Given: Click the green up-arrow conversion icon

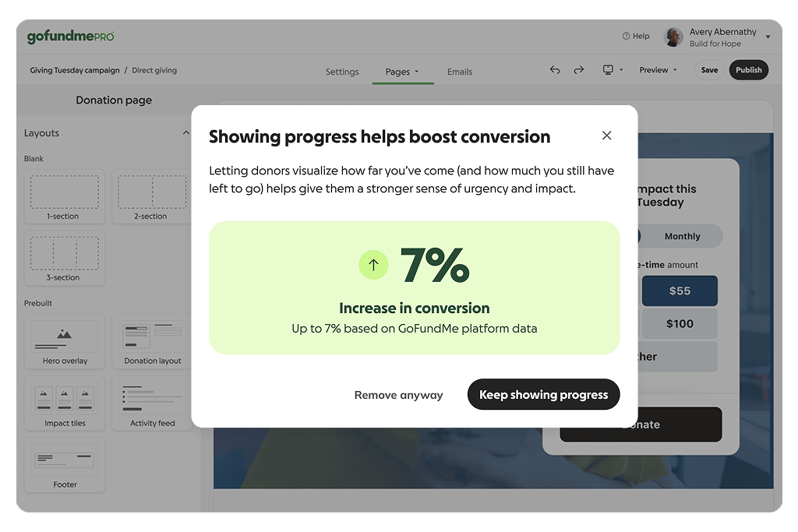Looking at the screenshot, I should (373, 265).
